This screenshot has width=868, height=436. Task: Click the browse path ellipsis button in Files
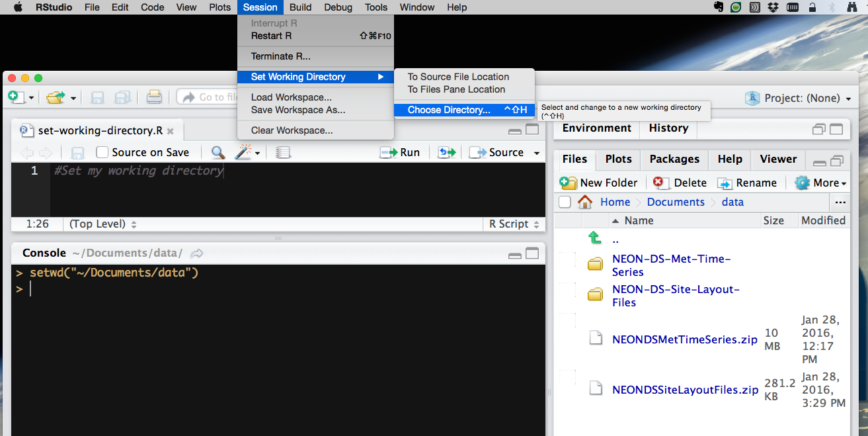(840, 202)
